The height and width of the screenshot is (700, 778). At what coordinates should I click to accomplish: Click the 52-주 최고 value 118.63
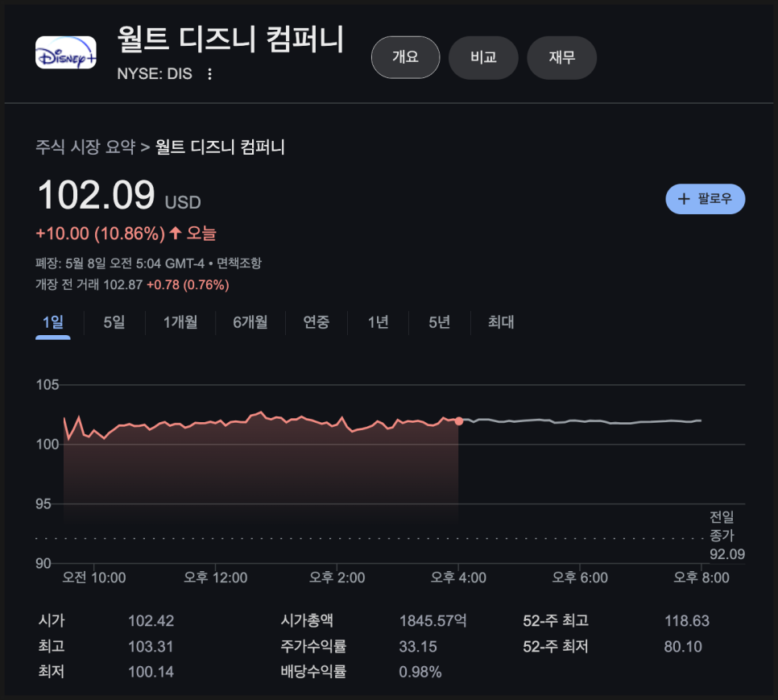(687, 620)
